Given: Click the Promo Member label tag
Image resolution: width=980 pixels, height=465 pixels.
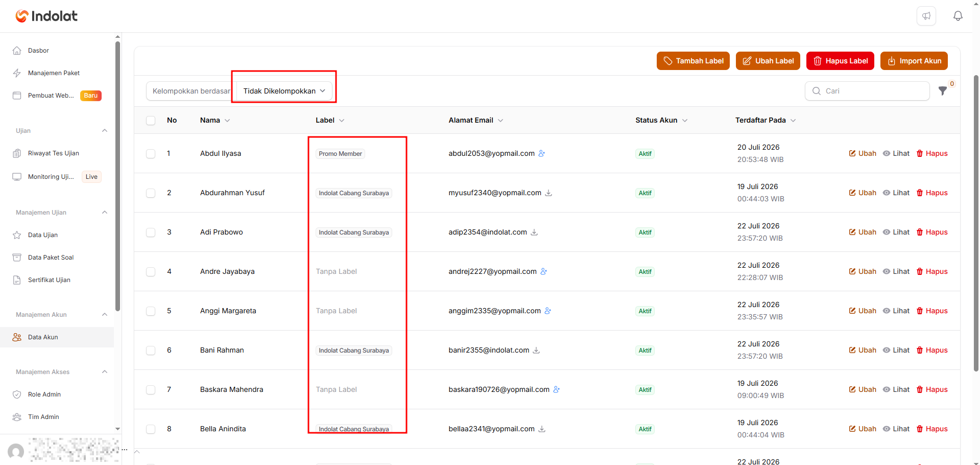Looking at the screenshot, I should pos(341,154).
